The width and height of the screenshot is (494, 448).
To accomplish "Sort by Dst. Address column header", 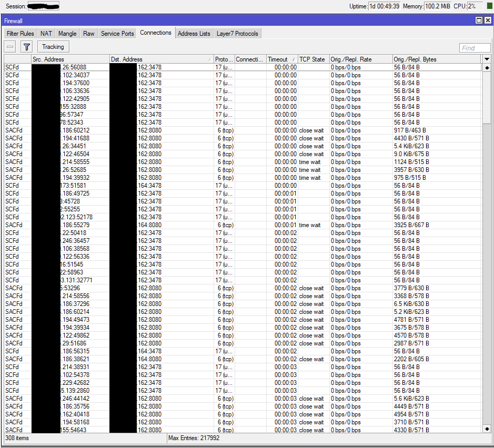I will pyautogui.click(x=162, y=59).
